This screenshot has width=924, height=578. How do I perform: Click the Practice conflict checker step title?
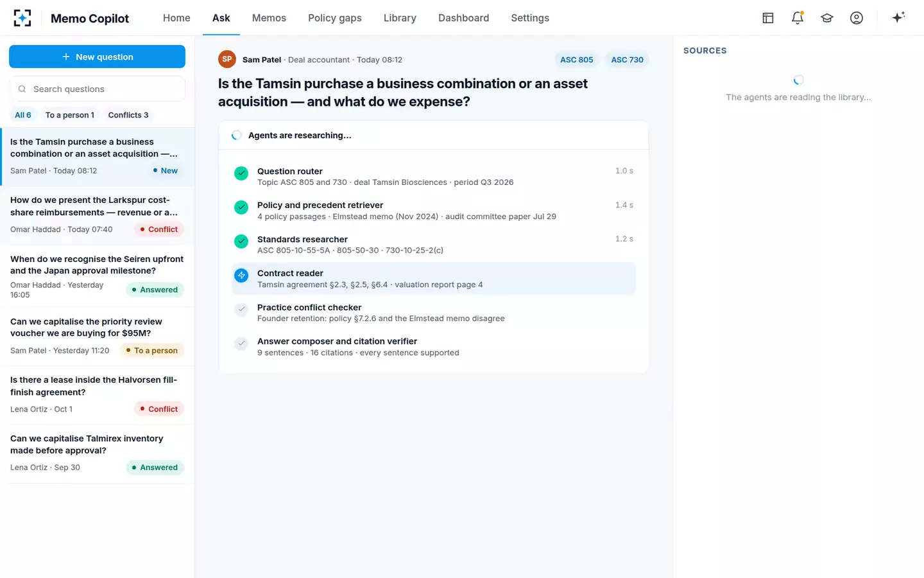(x=309, y=308)
